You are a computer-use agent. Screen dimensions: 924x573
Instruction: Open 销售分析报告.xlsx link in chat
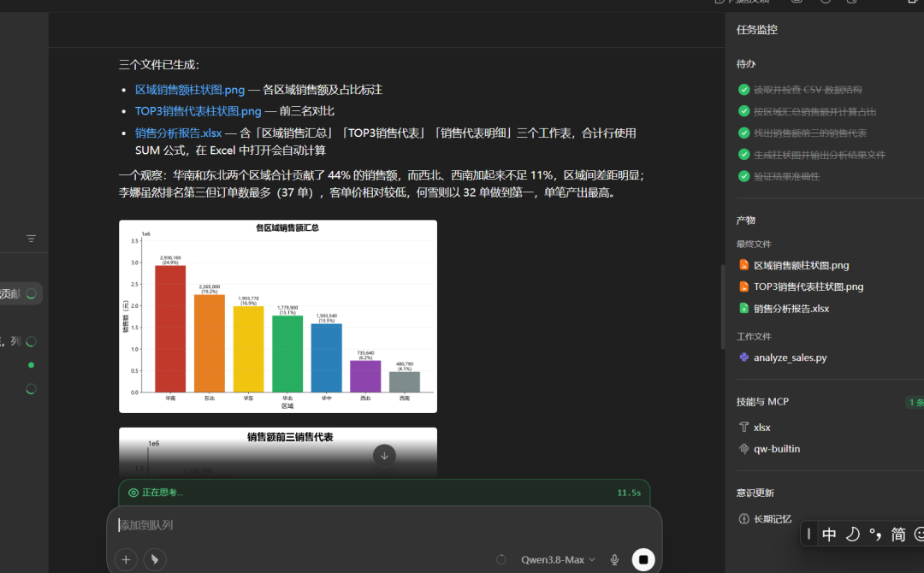click(179, 133)
